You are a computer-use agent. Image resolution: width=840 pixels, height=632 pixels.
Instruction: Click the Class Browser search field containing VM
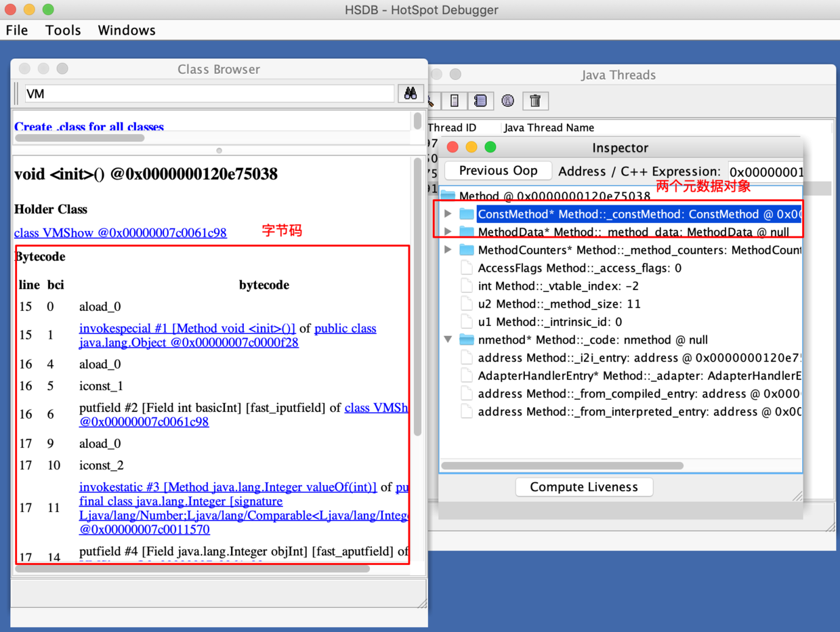(x=209, y=93)
